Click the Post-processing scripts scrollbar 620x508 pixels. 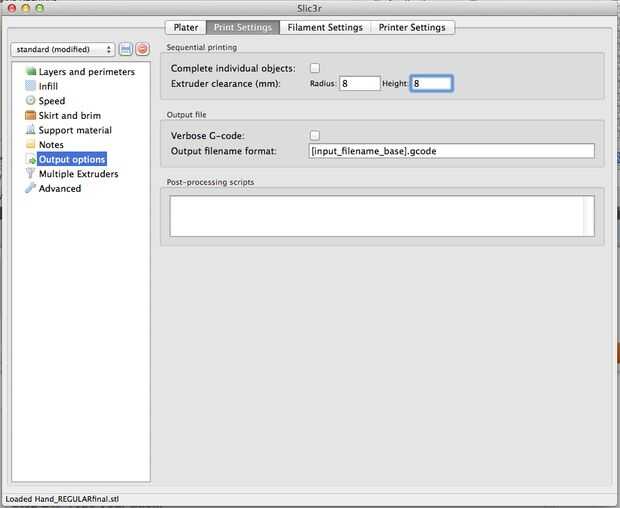point(588,216)
